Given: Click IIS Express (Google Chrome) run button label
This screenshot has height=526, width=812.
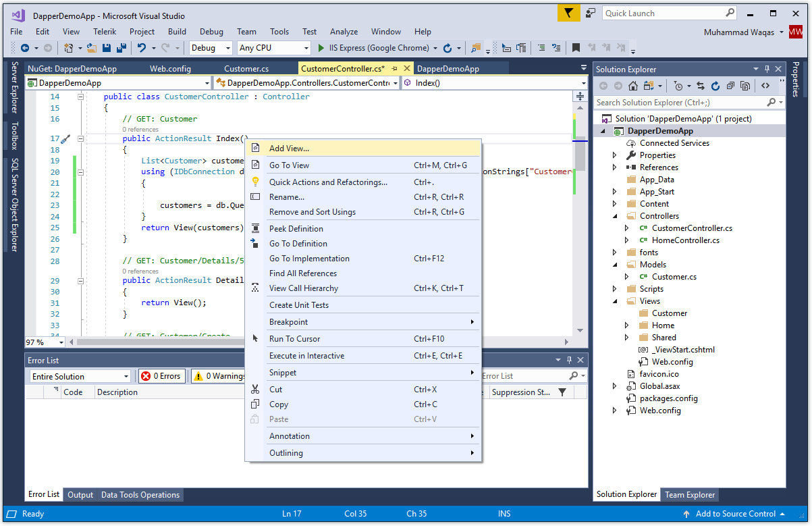Looking at the screenshot, I should [379, 48].
